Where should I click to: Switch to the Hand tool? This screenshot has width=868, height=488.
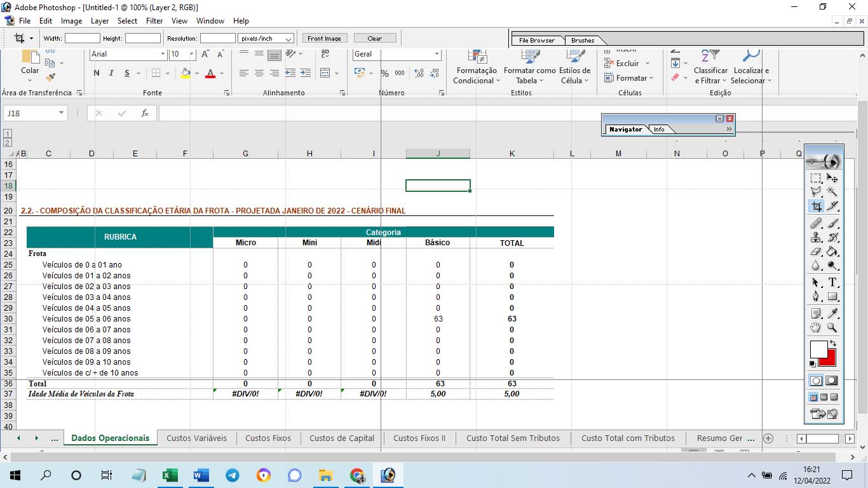click(x=816, y=328)
